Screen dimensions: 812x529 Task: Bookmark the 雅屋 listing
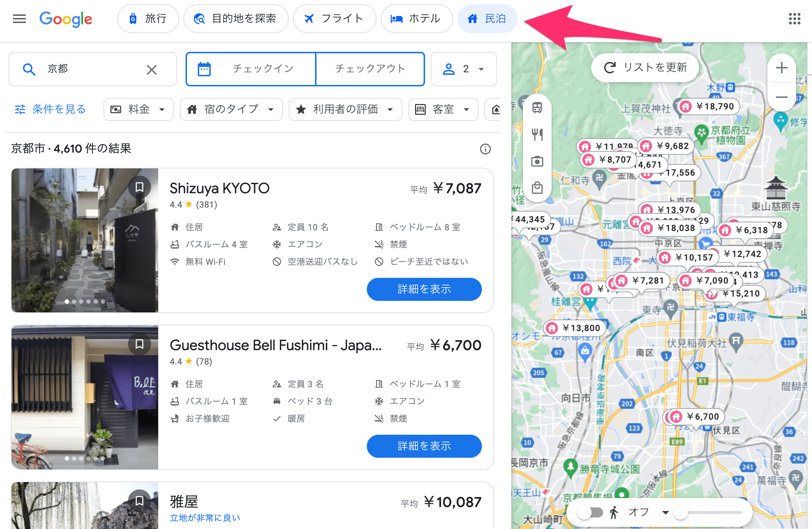tap(140, 501)
